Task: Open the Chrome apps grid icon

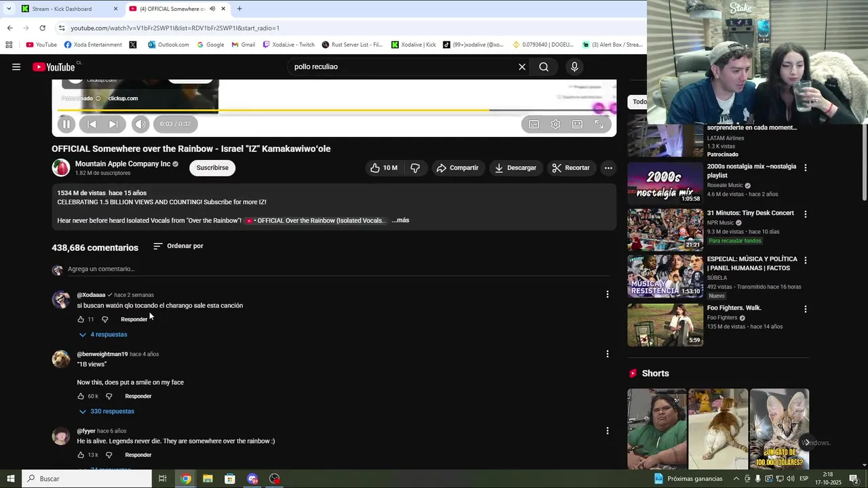Action: coord(9,45)
